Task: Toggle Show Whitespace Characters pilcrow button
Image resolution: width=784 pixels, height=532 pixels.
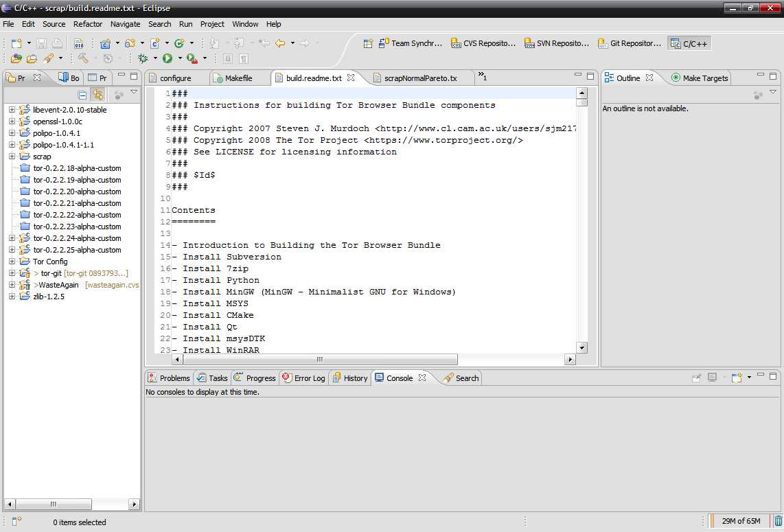Action: pos(244,59)
